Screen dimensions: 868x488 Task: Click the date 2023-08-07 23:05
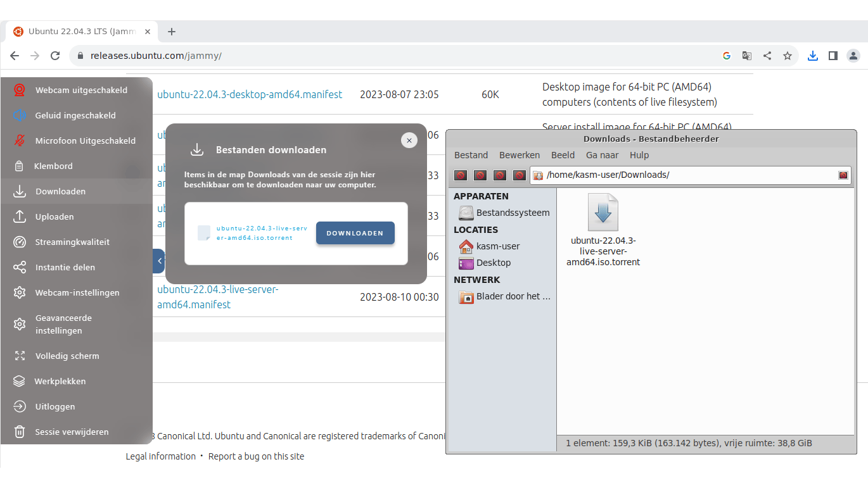tap(399, 94)
